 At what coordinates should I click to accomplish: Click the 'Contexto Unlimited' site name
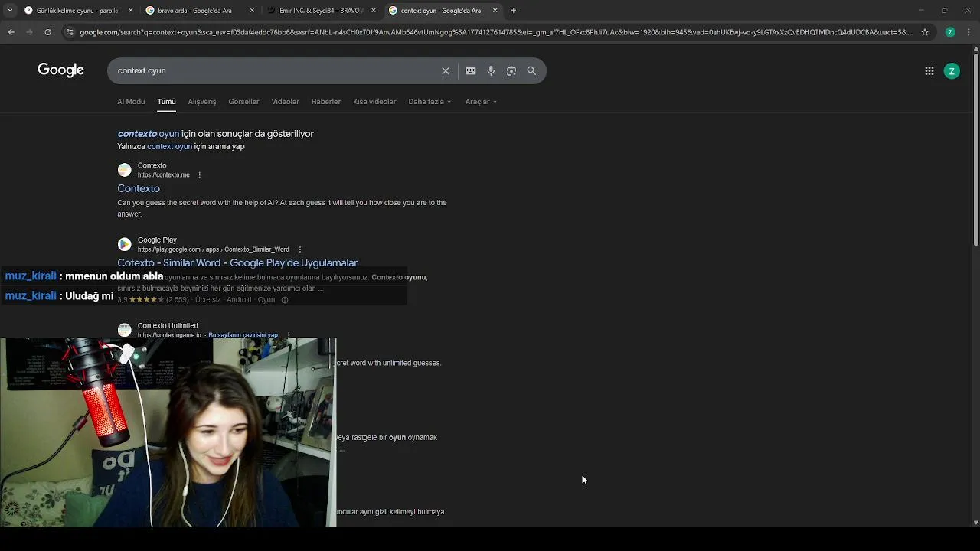[x=168, y=326]
